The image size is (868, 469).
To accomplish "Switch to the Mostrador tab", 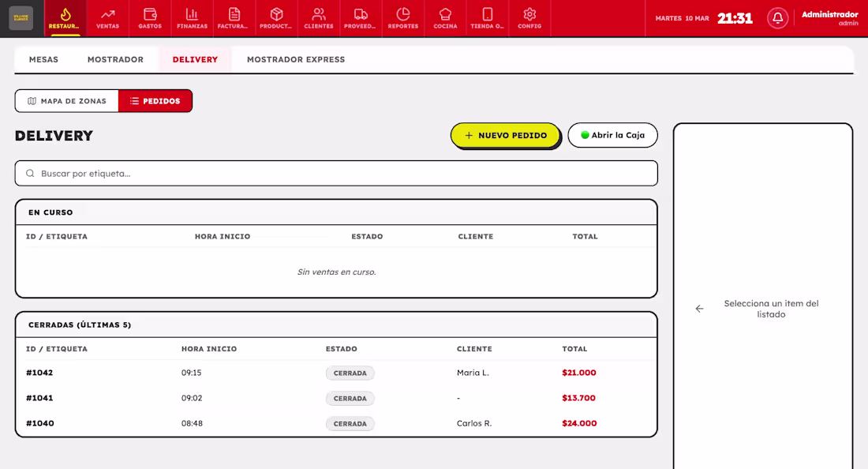I will 115,59.
